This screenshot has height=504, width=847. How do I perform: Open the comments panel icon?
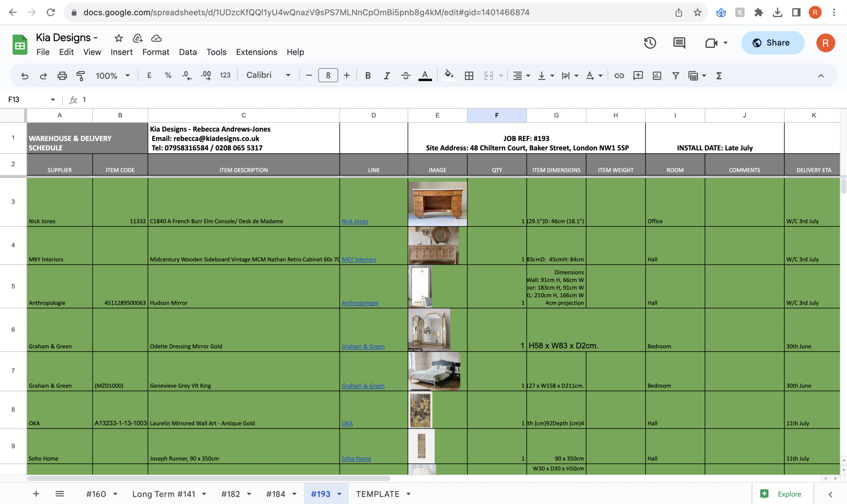click(x=679, y=43)
